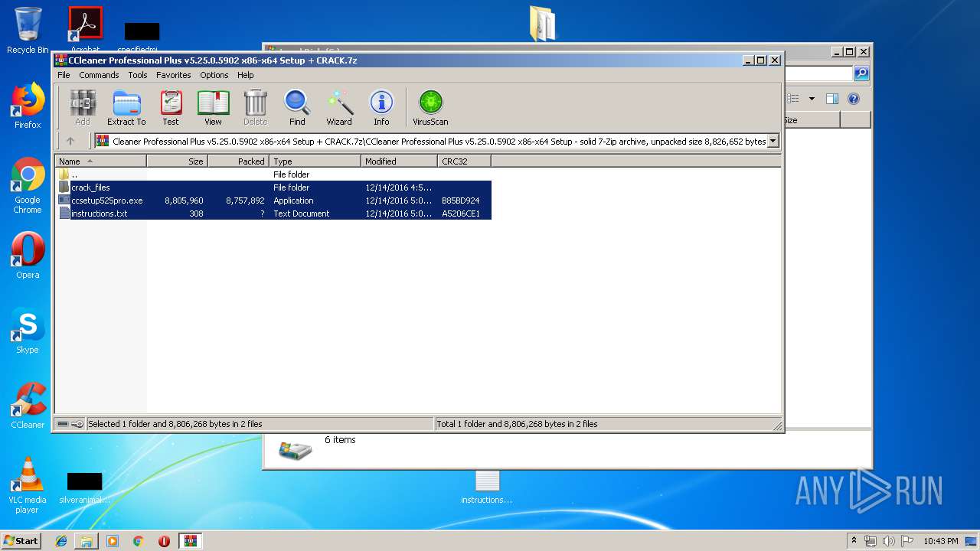The height and width of the screenshot is (551, 980).
Task: Sort by Type column header
Action: [x=315, y=161]
